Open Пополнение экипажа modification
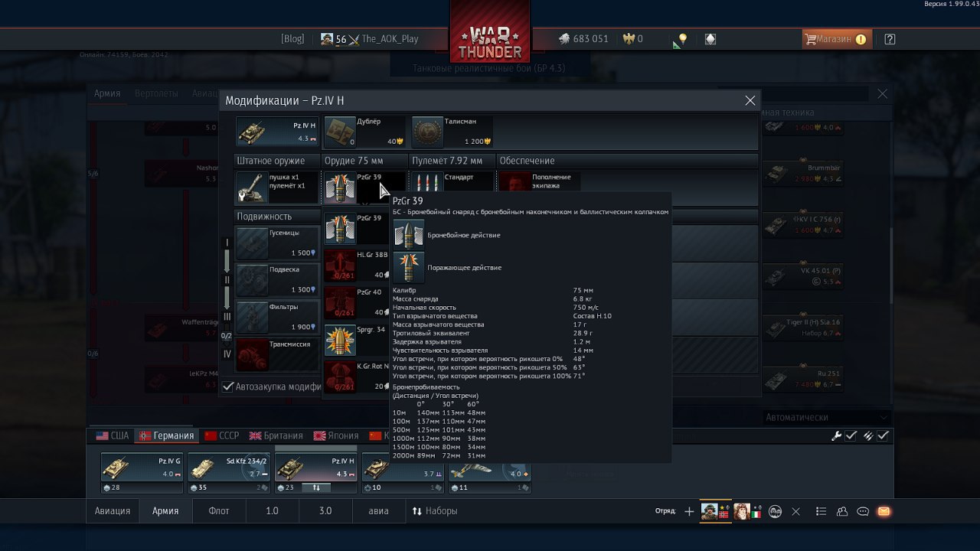This screenshot has height=551, width=980. [539, 184]
